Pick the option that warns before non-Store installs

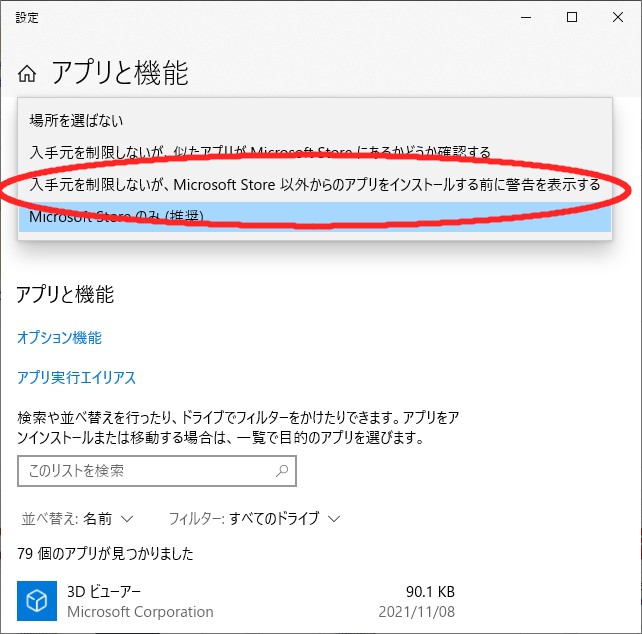(314, 184)
